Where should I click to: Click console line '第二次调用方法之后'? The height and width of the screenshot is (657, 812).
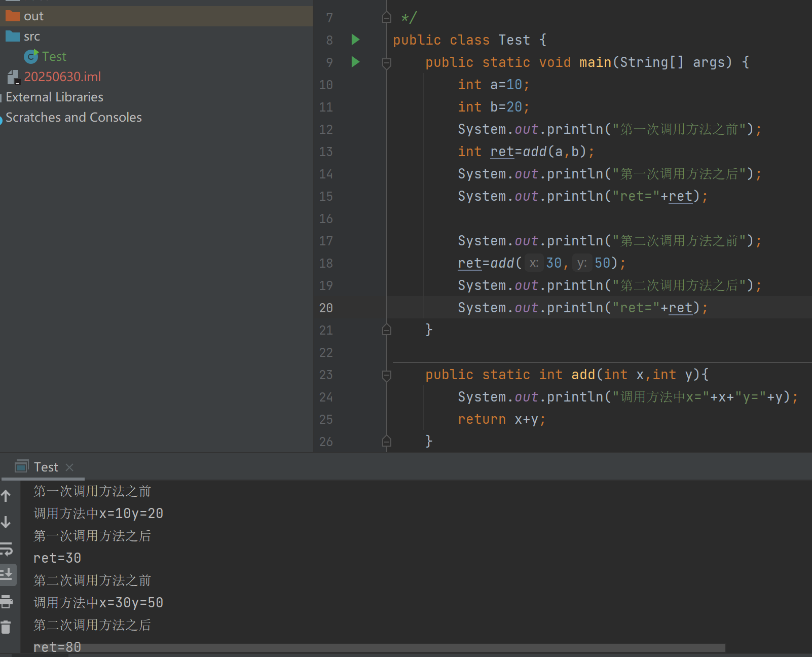92,625
